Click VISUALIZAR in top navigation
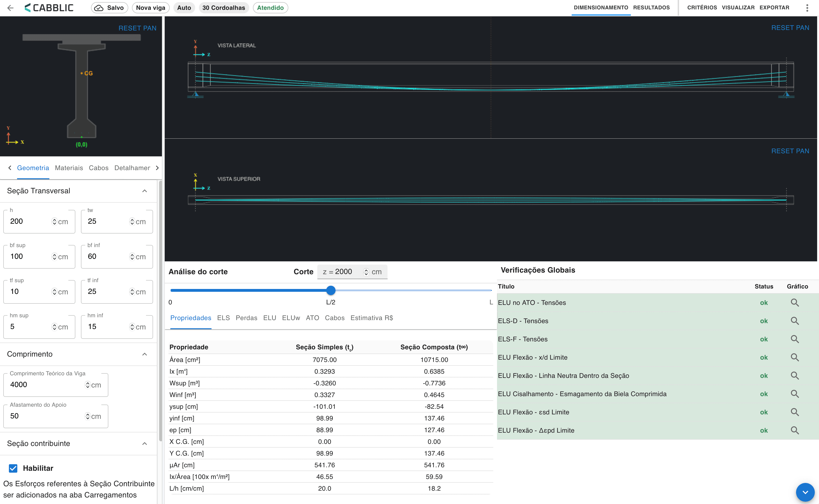819x504 pixels. coord(738,8)
